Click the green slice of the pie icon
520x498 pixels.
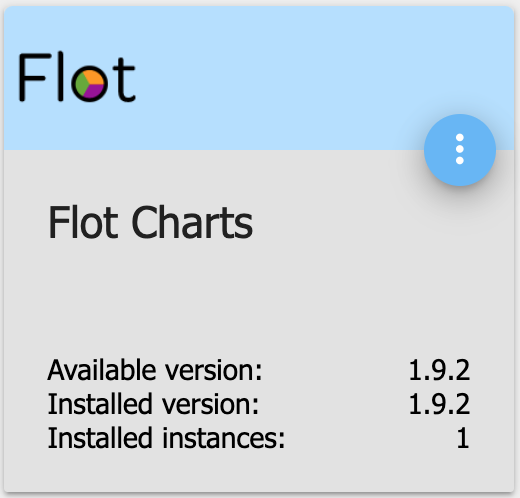81,85
